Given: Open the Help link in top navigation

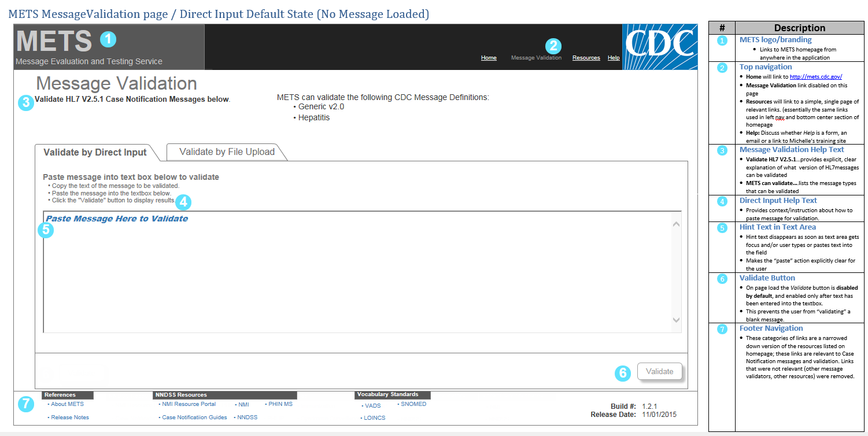Looking at the screenshot, I should click(614, 58).
